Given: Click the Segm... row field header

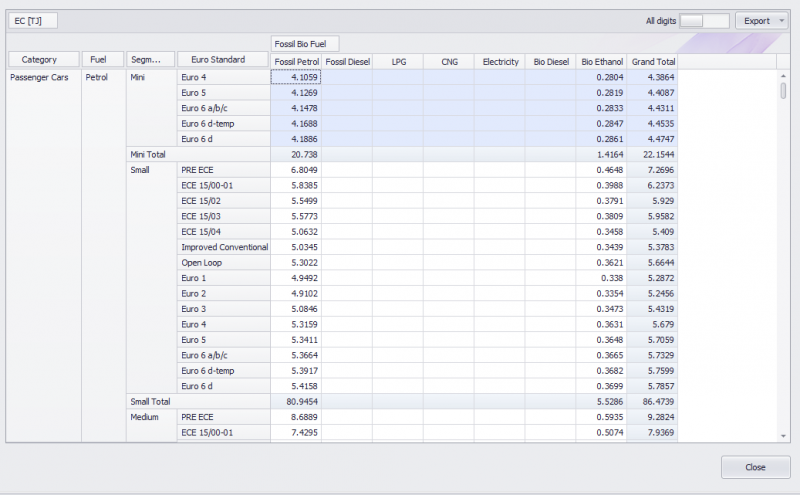Looking at the screenshot, I should (x=151, y=60).
